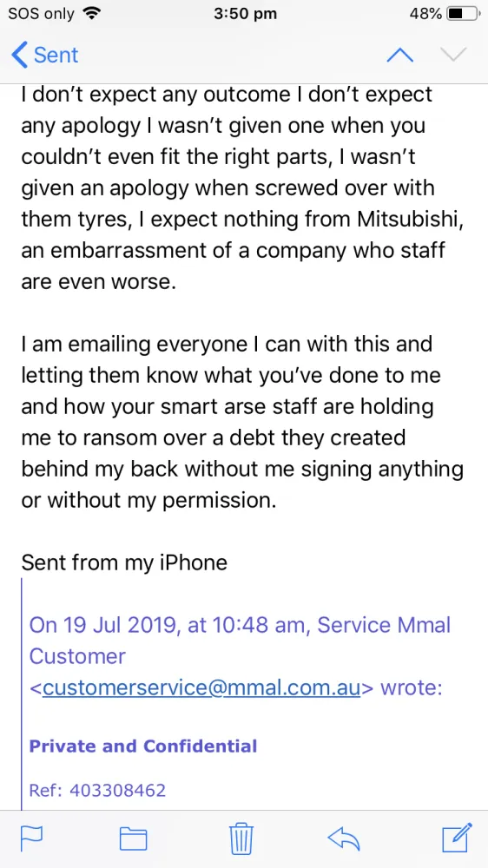Tap the 'On 19 Jul 2019' quoted header
The image size is (488, 868).
[x=240, y=656]
